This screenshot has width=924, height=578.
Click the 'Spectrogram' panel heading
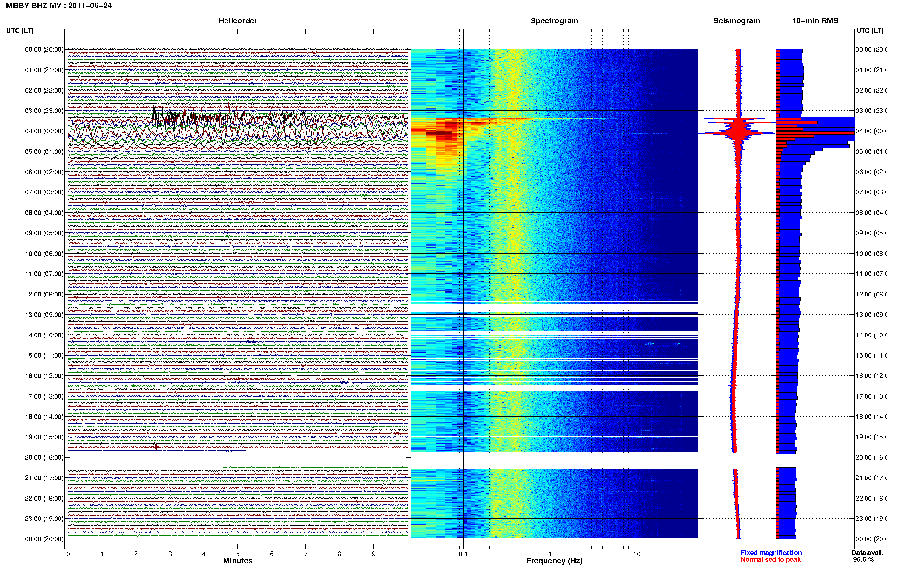pos(554,21)
